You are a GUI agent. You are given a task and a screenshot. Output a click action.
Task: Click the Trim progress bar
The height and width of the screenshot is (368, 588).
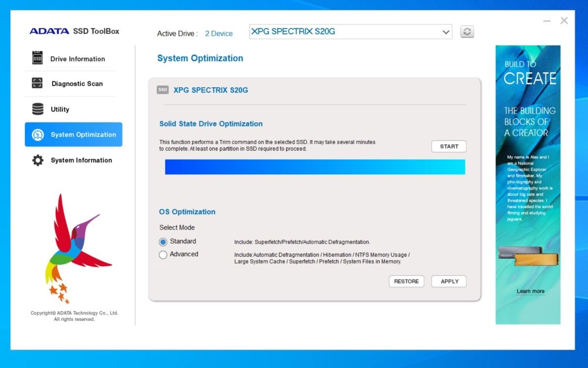(x=315, y=167)
